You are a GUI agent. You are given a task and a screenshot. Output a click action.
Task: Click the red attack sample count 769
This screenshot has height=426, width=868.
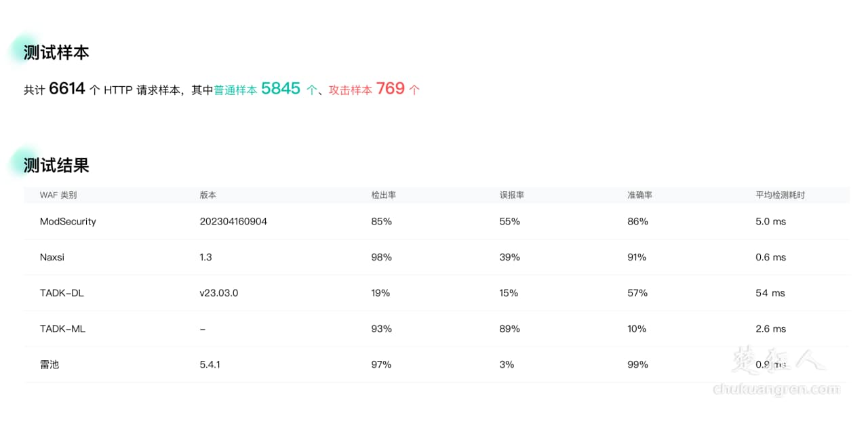point(390,89)
